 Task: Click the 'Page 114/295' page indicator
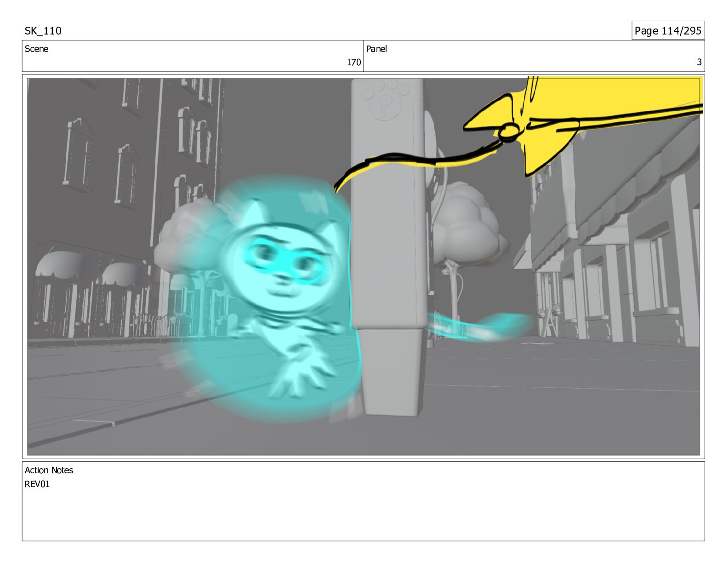(x=668, y=30)
